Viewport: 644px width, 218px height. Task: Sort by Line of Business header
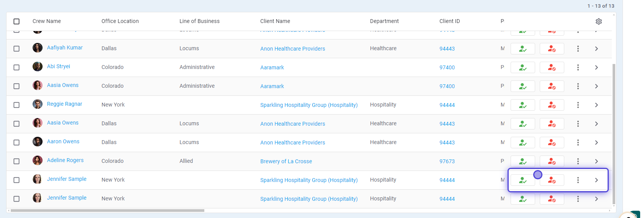click(x=199, y=21)
